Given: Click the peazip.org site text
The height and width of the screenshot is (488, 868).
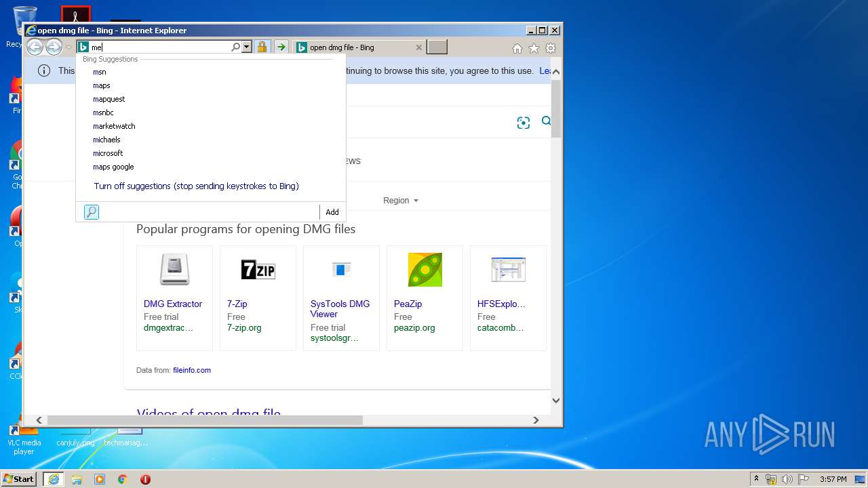Looking at the screenshot, I should pyautogui.click(x=414, y=327).
